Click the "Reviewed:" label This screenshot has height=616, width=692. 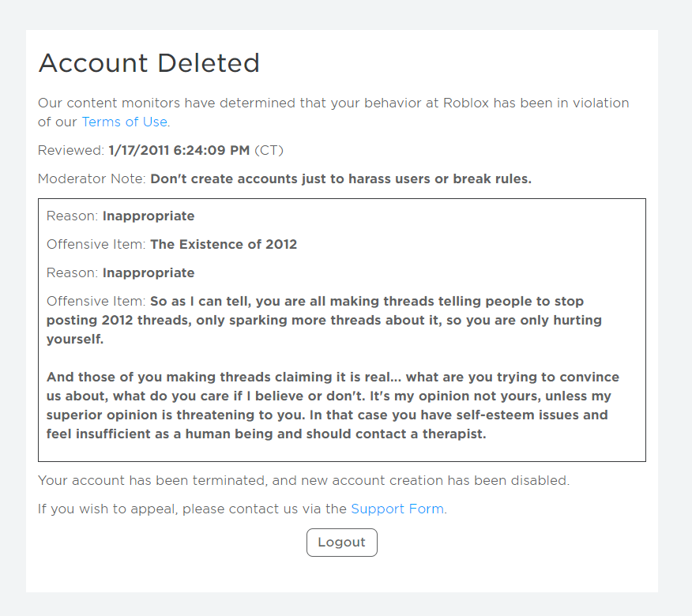pyautogui.click(x=71, y=150)
